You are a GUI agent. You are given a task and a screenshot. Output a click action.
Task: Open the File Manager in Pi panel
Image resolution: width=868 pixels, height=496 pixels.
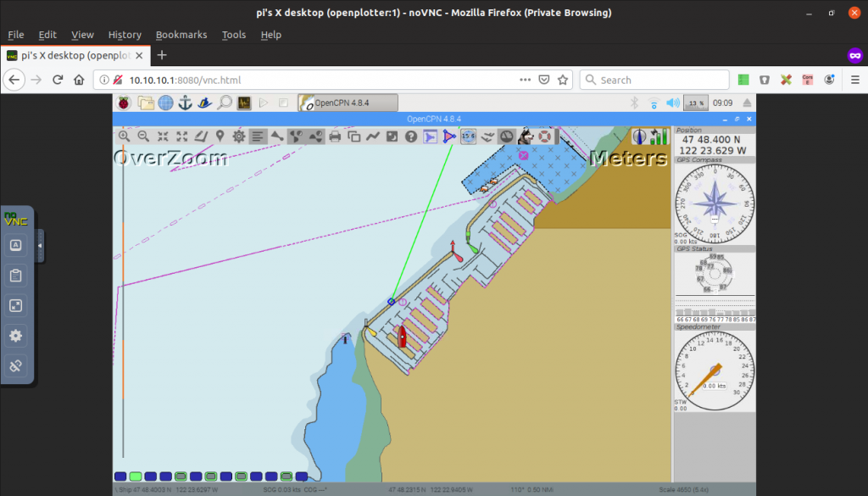pyautogui.click(x=146, y=103)
